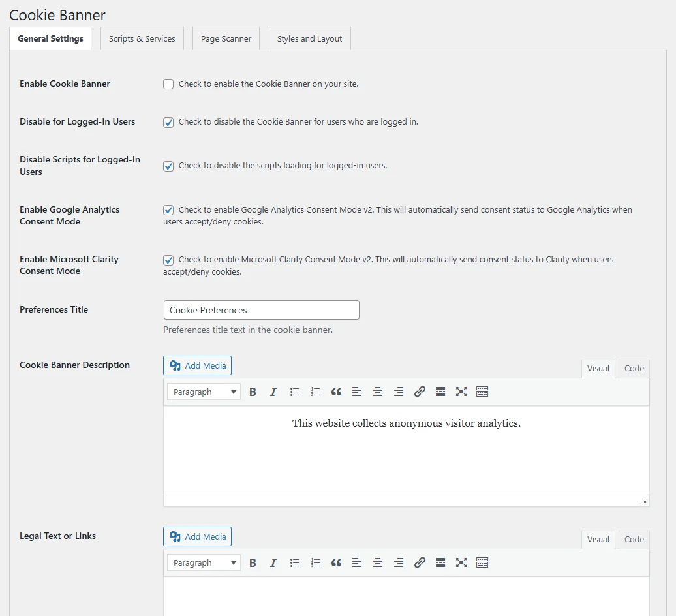Click Bold icon in Cookie Banner Description toolbar
This screenshot has width=676, height=616.
253,392
